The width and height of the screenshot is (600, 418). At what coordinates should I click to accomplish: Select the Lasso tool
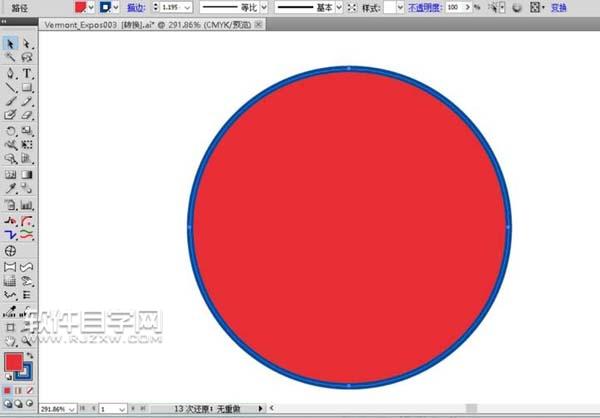click(x=26, y=58)
